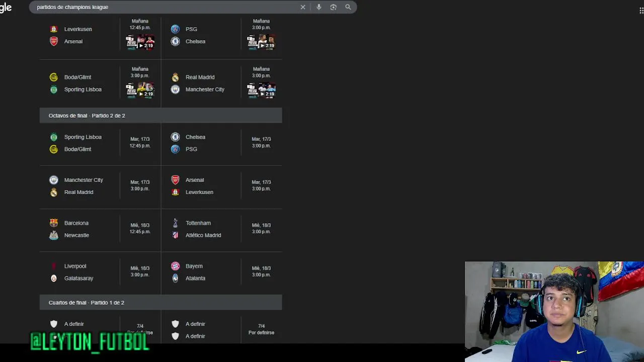Open the Galatasaray team name
644x362 pixels.
[x=78, y=278]
